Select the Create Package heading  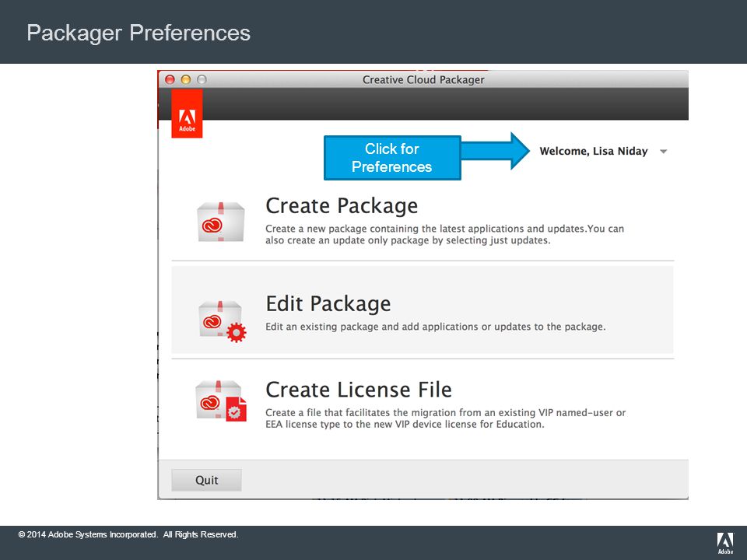(342, 205)
